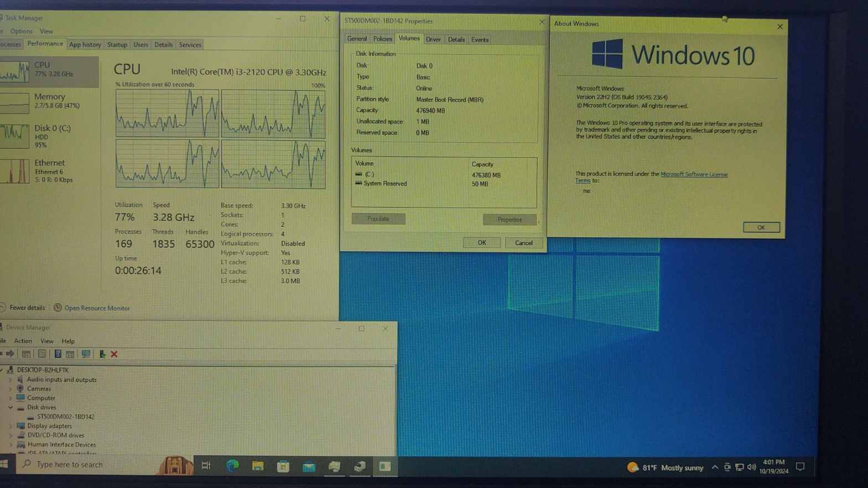Collapse the Disk drives tree node
This screenshot has height=488, width=868.
pyautogui.click(x=11, y=407)
